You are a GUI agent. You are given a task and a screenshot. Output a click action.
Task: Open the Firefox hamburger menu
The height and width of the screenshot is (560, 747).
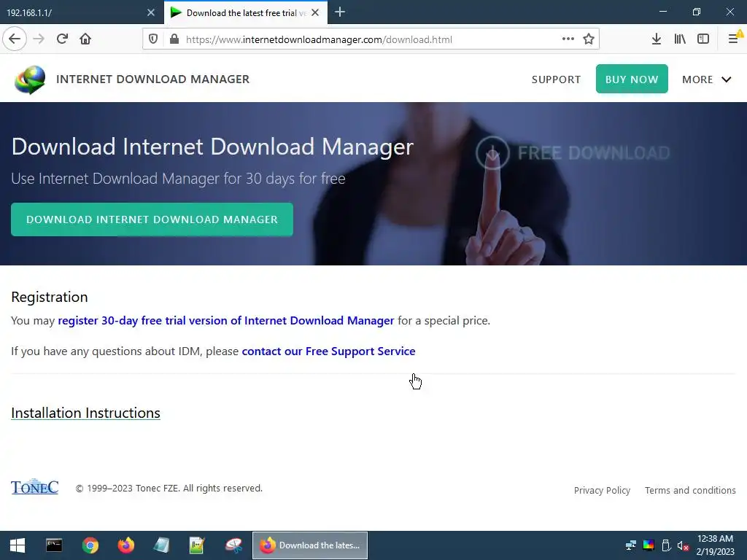[x=734, y=39]
